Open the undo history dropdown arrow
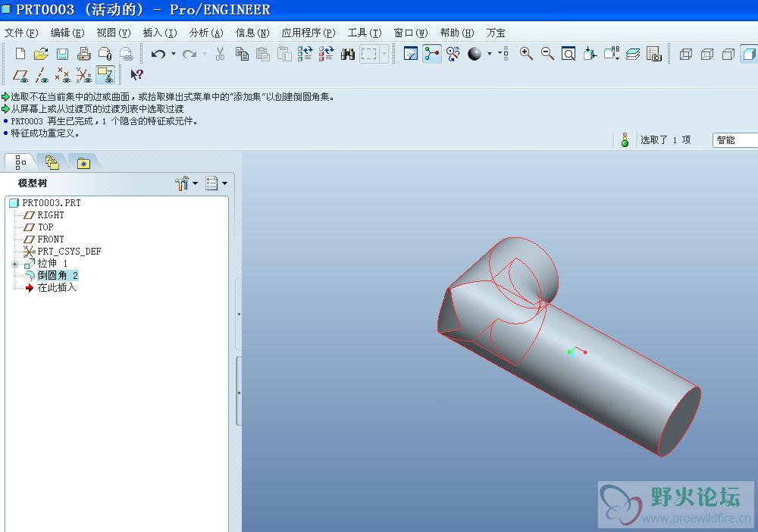The height and width of the screenshot is (532, 758). (173, 54)
